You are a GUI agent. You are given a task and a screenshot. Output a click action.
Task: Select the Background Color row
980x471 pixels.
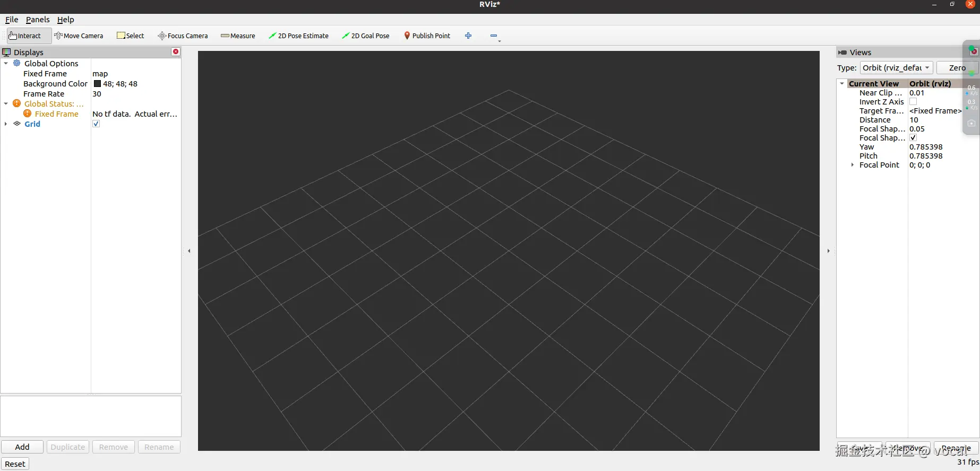click(56, 83)
